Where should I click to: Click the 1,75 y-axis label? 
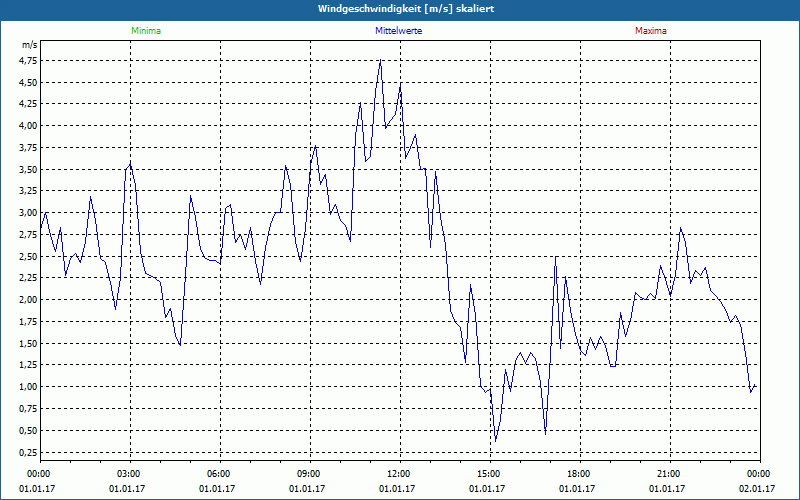(x=30, y=322)
